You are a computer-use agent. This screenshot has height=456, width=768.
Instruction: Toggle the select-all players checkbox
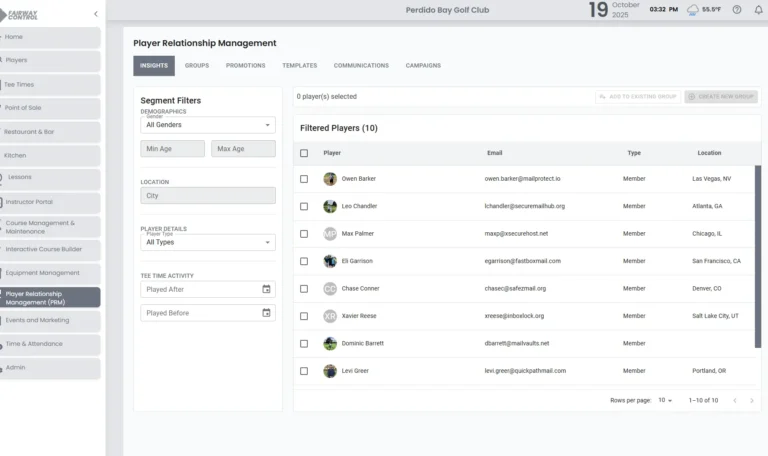click(x=304, y=153)
